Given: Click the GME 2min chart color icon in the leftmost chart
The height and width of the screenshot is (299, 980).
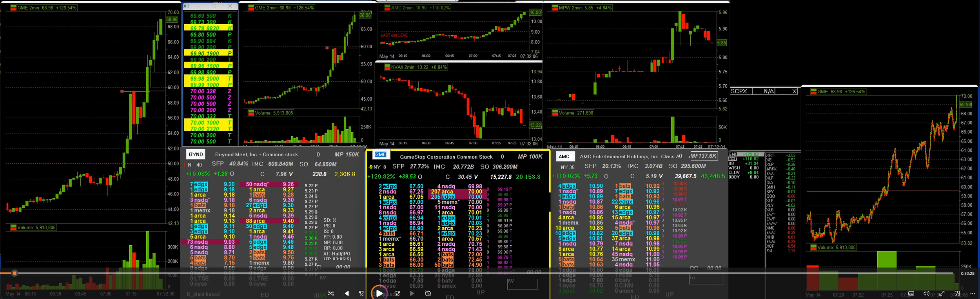Looking at the screenshot, I should (x=13, y=8).
